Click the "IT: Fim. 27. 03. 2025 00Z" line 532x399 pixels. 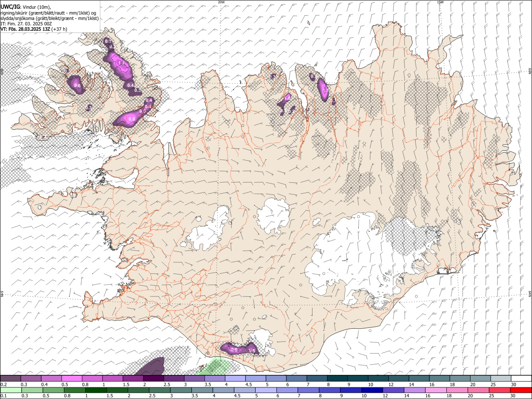pos(26,24)
